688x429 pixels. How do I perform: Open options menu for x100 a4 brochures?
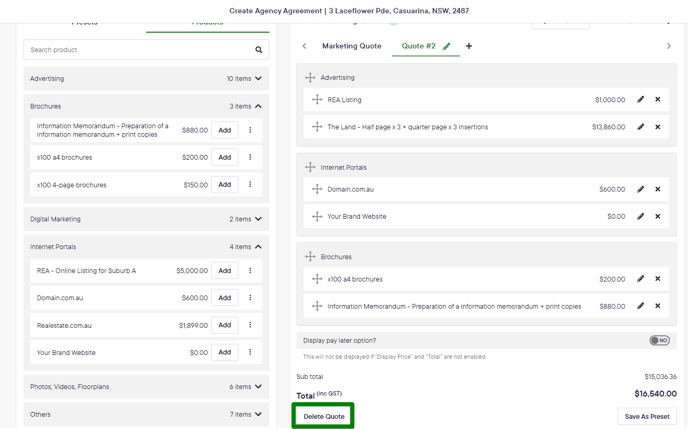tap(250, 157)
